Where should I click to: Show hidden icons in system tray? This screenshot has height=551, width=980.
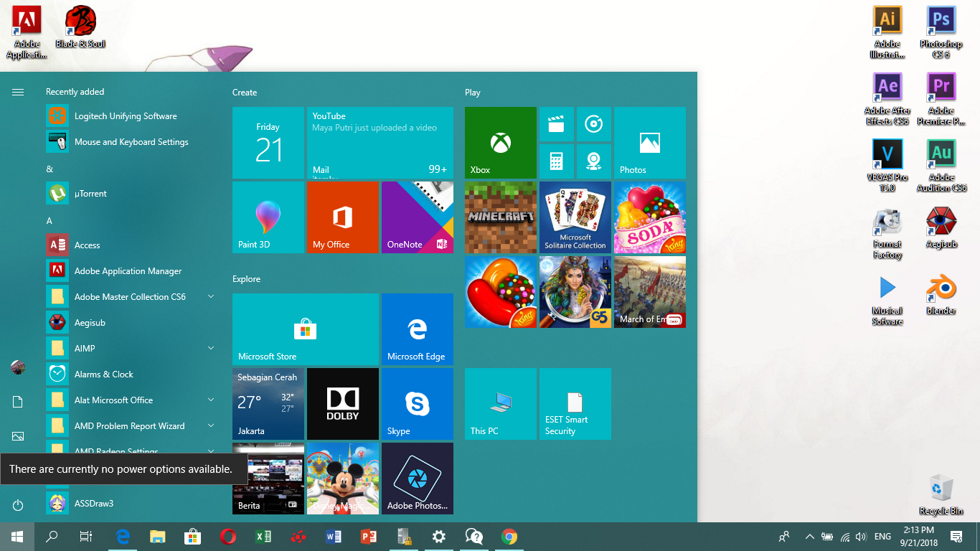point(810,537)
